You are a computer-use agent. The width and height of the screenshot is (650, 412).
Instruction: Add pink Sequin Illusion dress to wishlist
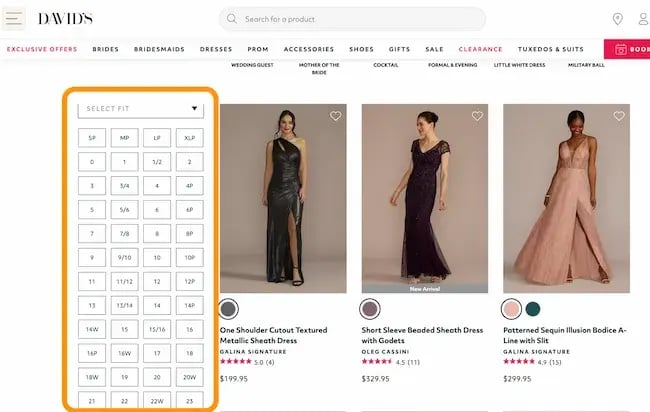619,116
